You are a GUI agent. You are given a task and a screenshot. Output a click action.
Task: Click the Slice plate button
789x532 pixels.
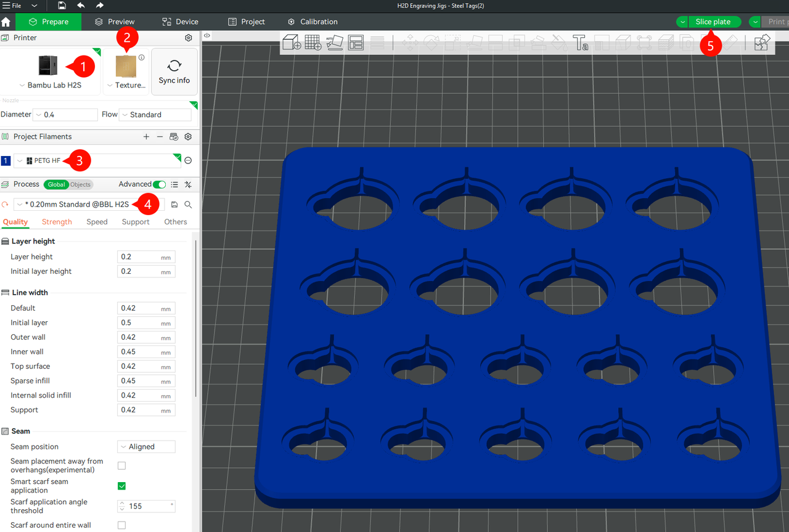(x=713, y=22)
